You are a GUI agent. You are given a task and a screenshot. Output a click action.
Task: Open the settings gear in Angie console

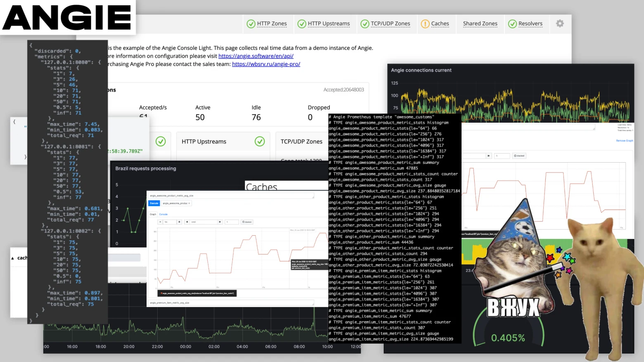coord(560,24)
